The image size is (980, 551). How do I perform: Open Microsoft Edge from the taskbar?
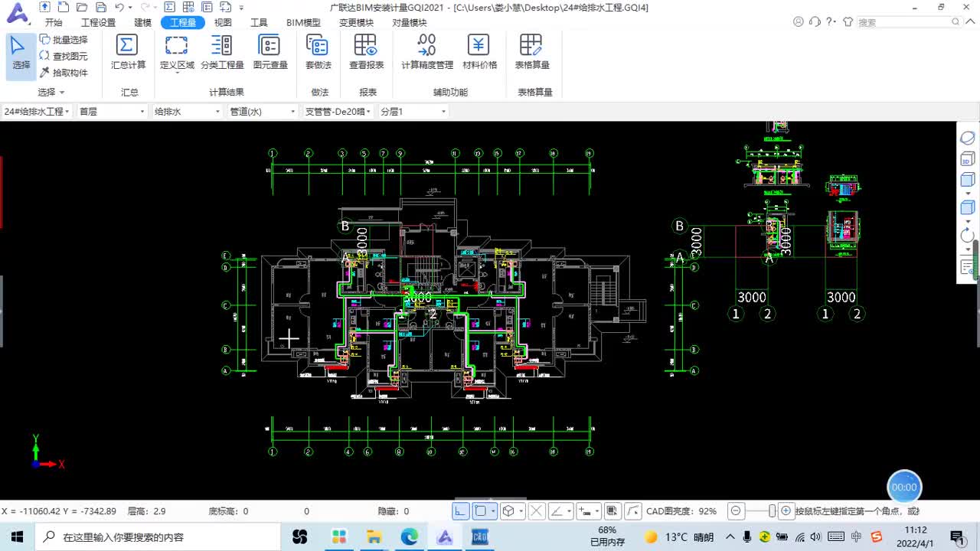point(410,537)
